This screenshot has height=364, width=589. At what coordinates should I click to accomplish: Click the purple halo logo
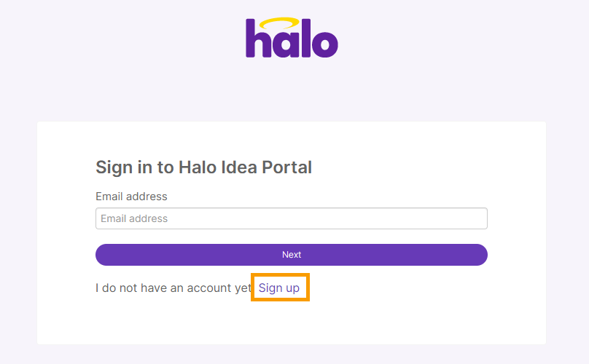click(292, 38)
